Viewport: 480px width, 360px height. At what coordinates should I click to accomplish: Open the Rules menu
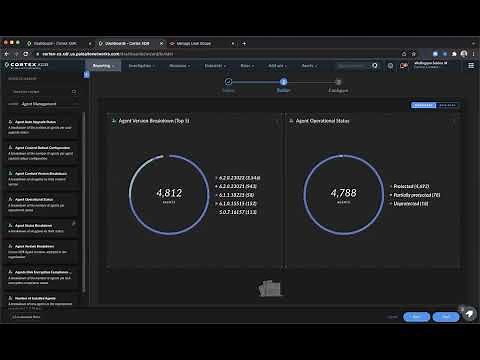[247, 66]
